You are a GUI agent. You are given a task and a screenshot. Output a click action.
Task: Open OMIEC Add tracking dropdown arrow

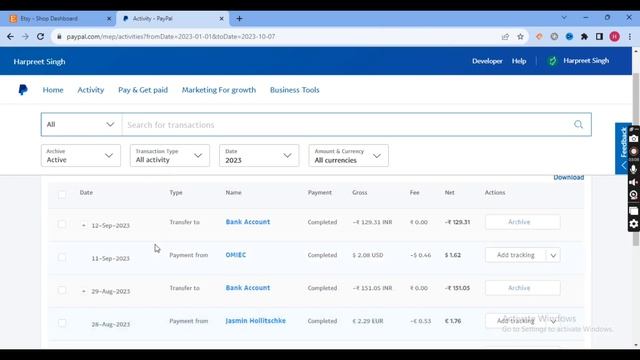coord(553,256)
